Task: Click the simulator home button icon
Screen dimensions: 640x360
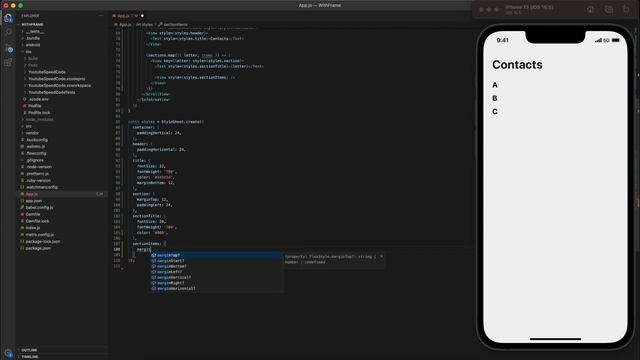Action: (x=590, y=9)
